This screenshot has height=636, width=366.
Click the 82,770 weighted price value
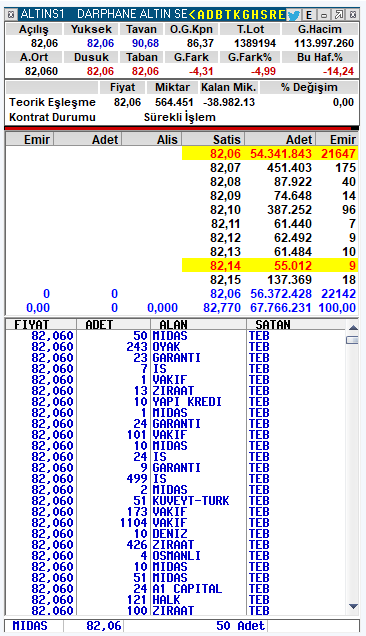[x=222, y=307]
